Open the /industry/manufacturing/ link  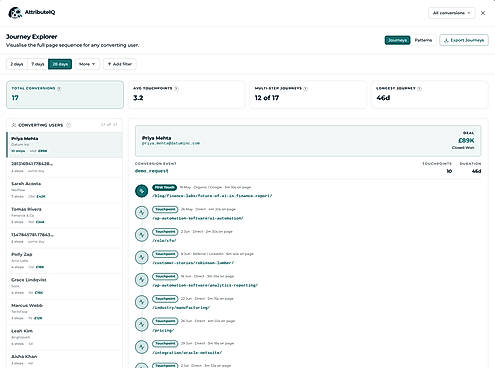click(181, 308)
